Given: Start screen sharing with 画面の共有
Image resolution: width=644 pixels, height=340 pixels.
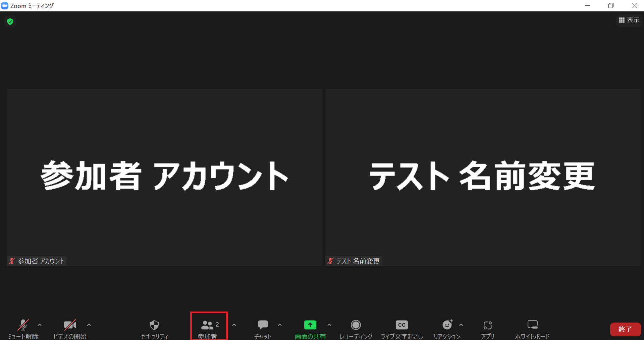Looking at the screenshot, I should tap(310, 325).
